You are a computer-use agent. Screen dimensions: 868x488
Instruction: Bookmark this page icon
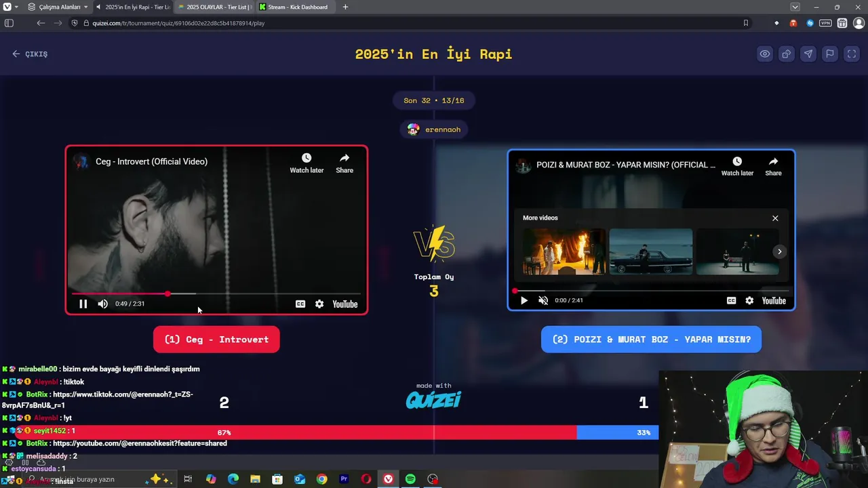(x=746, y=23)
